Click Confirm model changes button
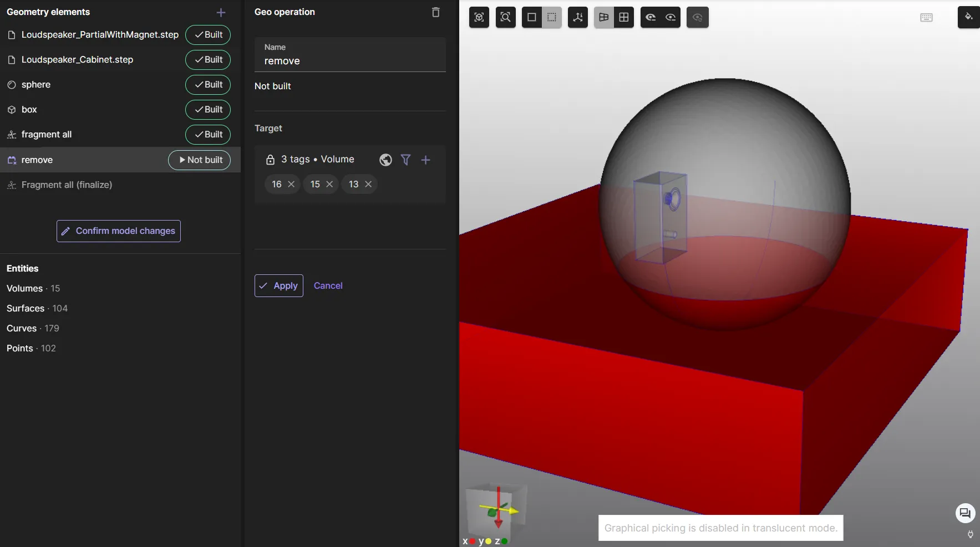 [x=119, y=231]
